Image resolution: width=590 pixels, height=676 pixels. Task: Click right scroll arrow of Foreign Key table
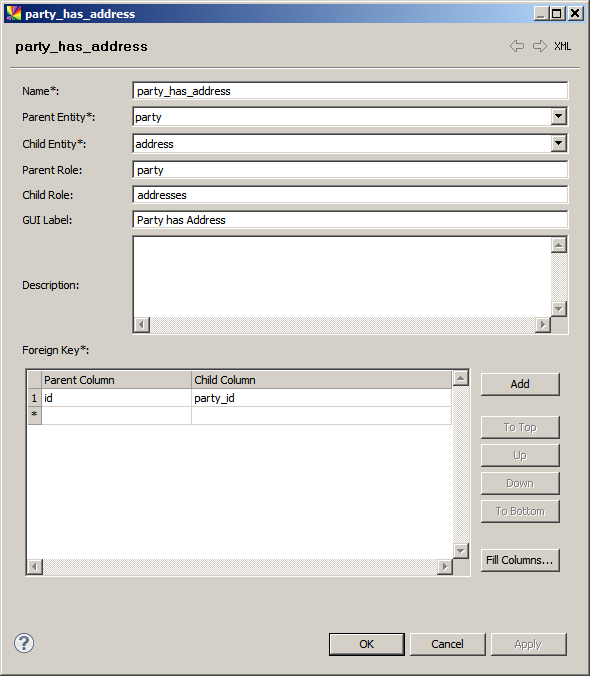444,566
